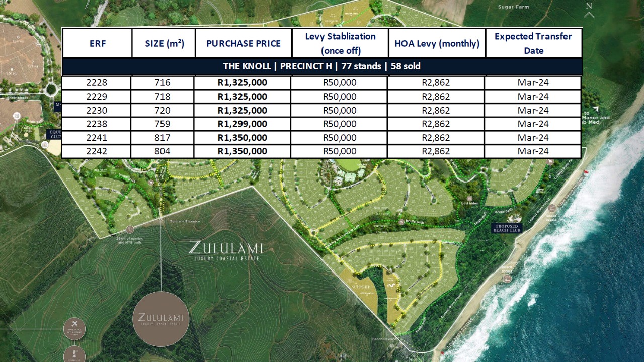Click the Proposed Beach Club label
Screen dimensions: 644x362
point(507,228)
